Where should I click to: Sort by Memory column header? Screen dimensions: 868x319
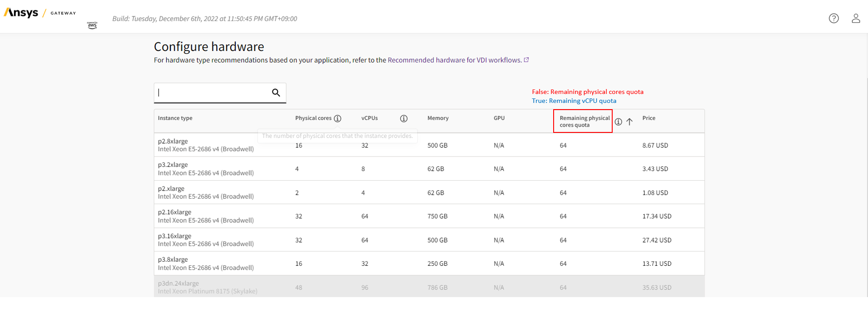(438, 118)
